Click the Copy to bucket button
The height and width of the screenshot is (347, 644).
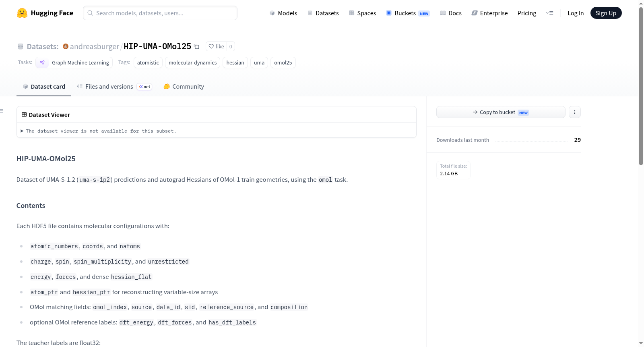(501, 112)
